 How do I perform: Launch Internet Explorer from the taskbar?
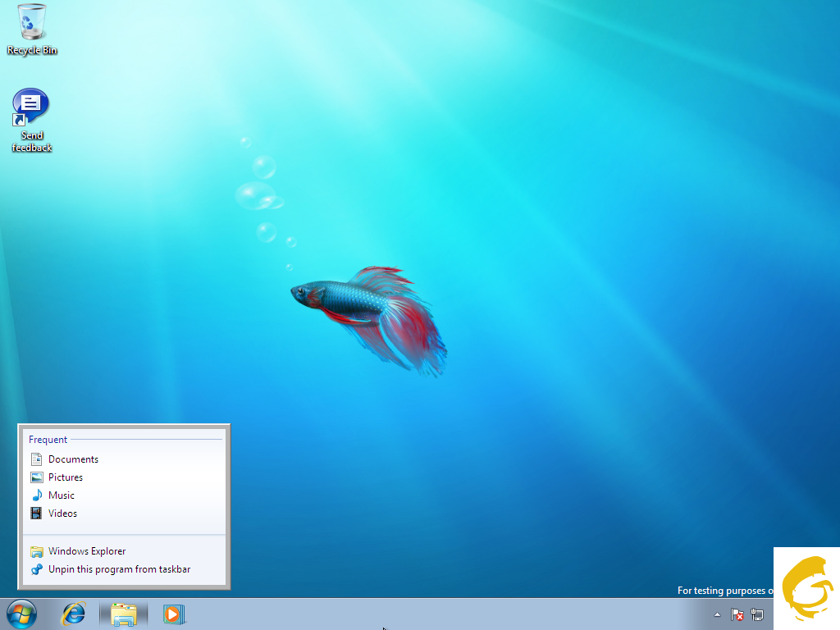pyautogui.click(x=75, y=614)
